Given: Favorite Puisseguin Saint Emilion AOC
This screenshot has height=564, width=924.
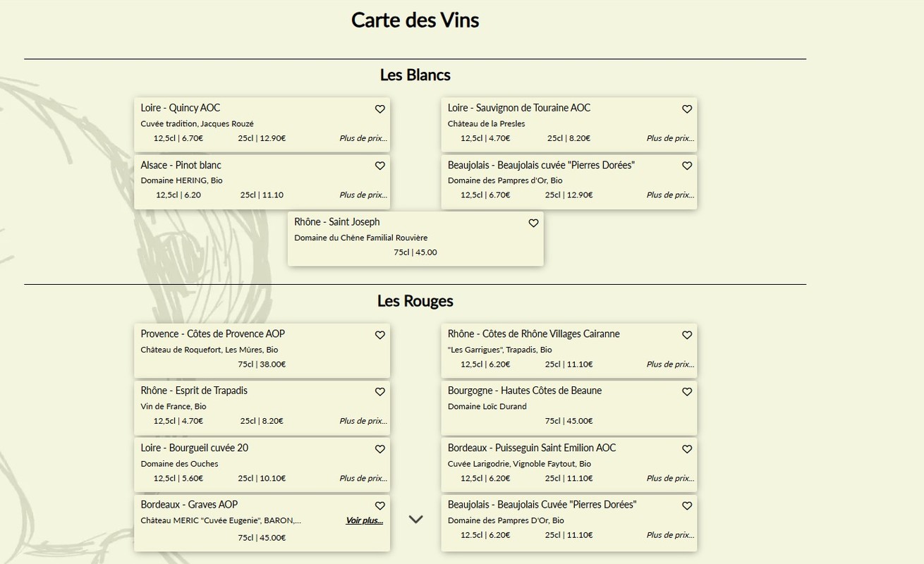Looking at the screenshot, I should [687, 449].
